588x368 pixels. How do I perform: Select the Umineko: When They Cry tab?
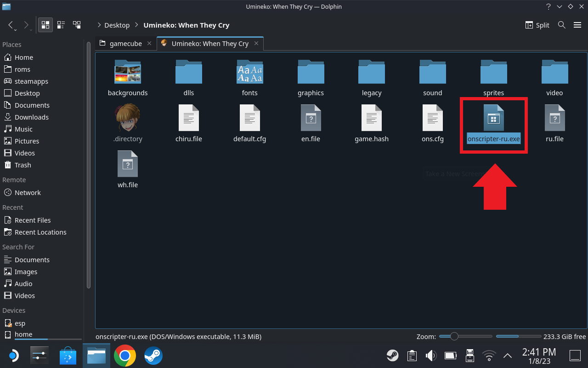coord(210,43)
